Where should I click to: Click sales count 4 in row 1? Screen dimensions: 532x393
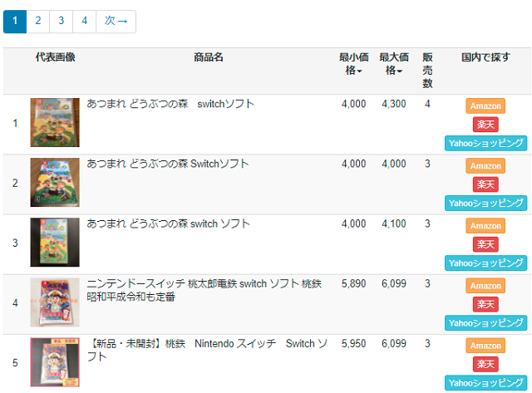(427, 104)
